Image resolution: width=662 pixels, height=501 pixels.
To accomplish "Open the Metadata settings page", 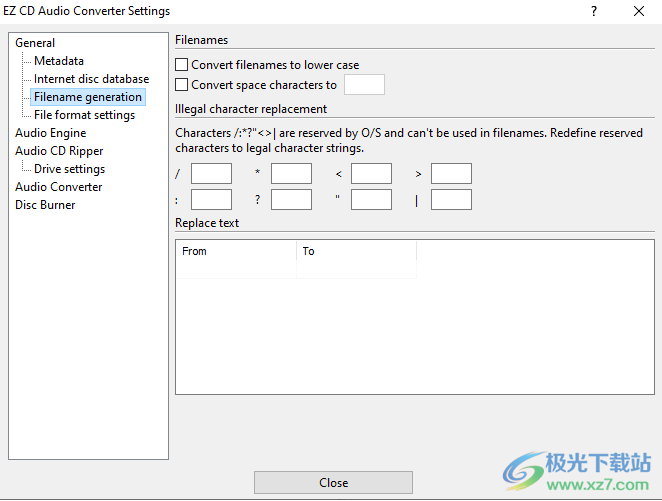I will 59,61.
